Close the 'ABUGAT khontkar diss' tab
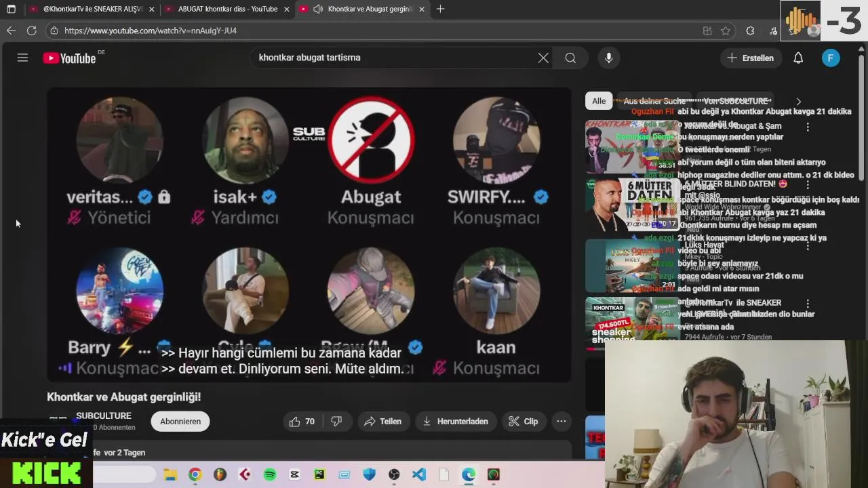Image resolution: width=868 pixels, height=488 pixels. coord(287,9)
